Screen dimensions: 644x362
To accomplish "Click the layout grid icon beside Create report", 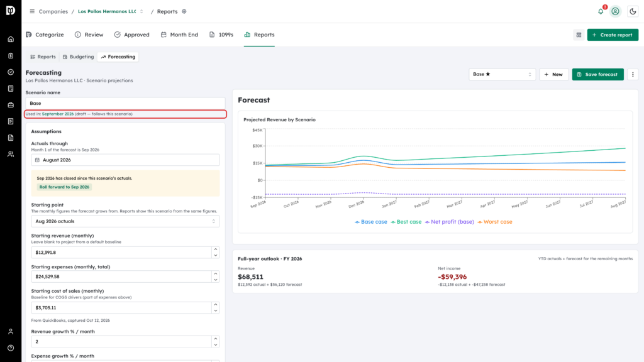I will [579, 35].
